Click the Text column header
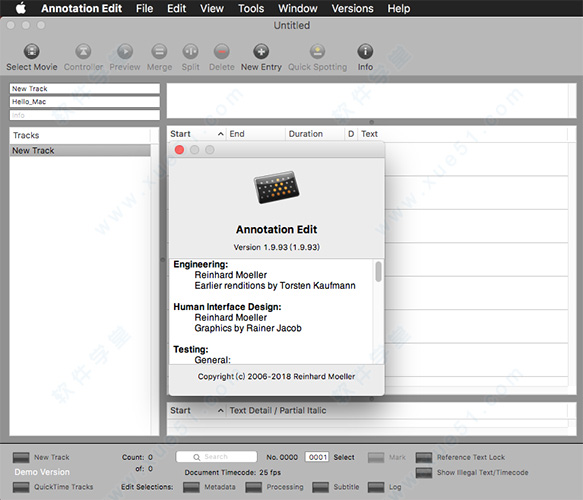Image resolution: width=583 pixels, height=500 pixels. tap(463, 134)
